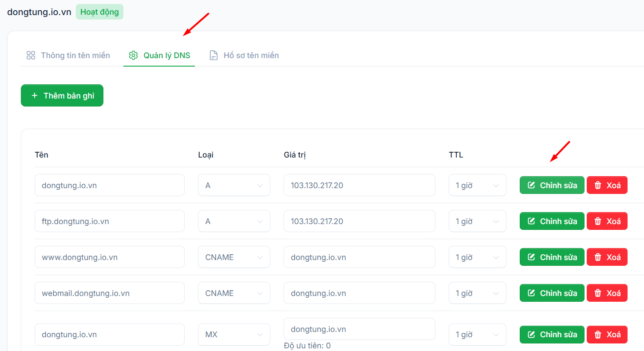Click the plus icon in Thêm bản ghi
The image size is (644, 351).
[35, 95]
